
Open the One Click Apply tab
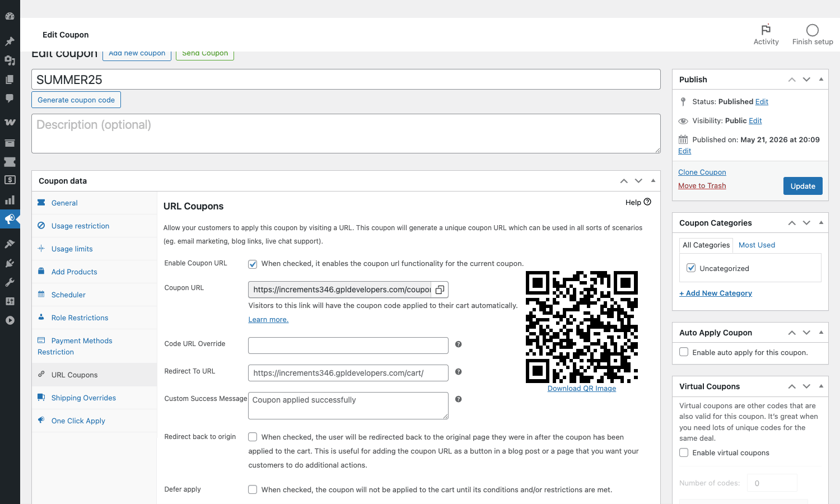94,421
